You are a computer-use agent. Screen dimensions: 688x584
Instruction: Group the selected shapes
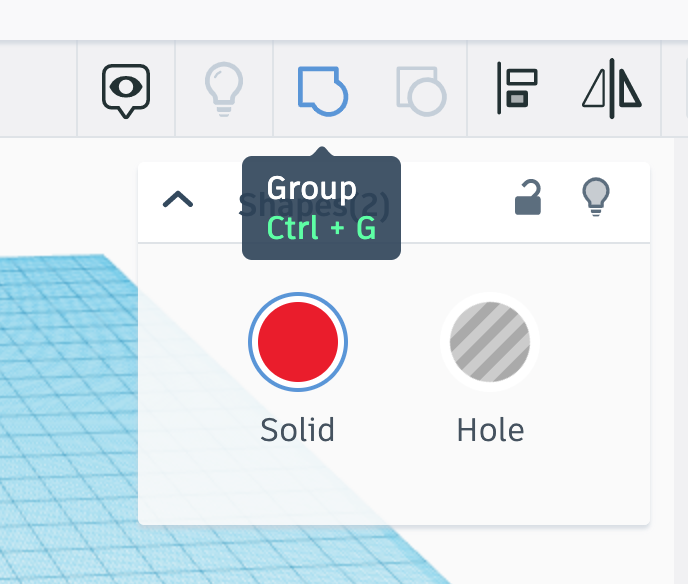[322, 91]
